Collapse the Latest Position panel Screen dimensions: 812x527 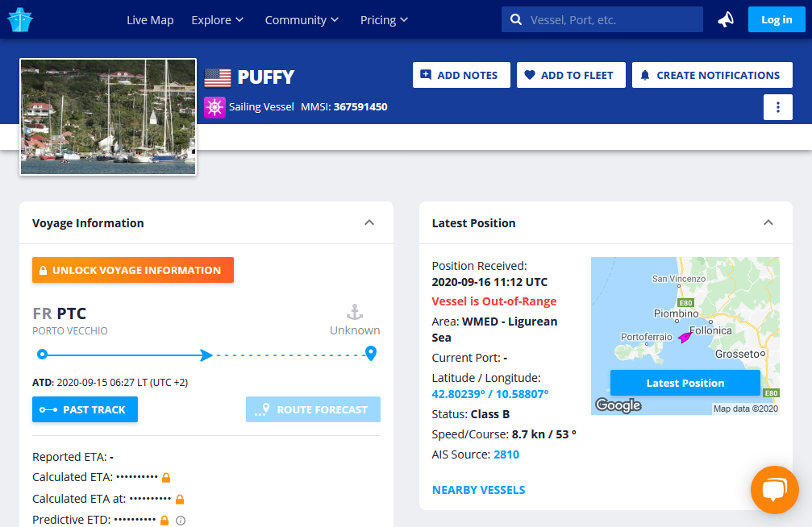[x=768, y=222]
